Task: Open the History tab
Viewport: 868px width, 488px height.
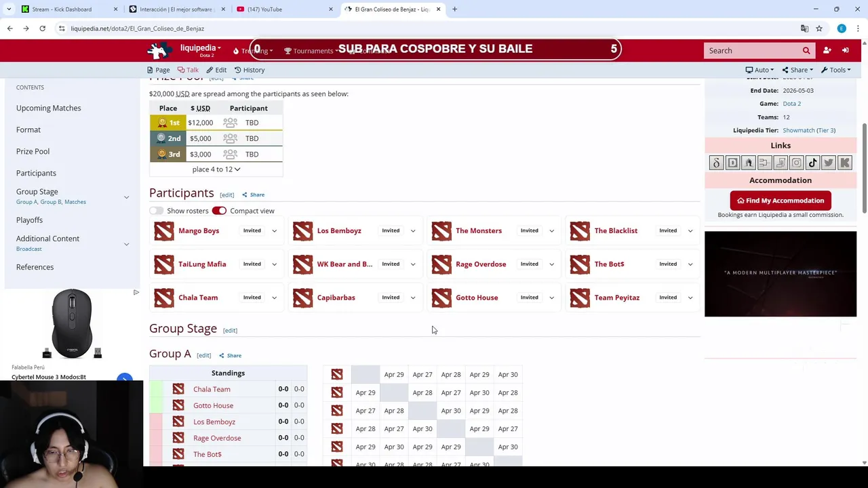Action: (x=250, y=70)
